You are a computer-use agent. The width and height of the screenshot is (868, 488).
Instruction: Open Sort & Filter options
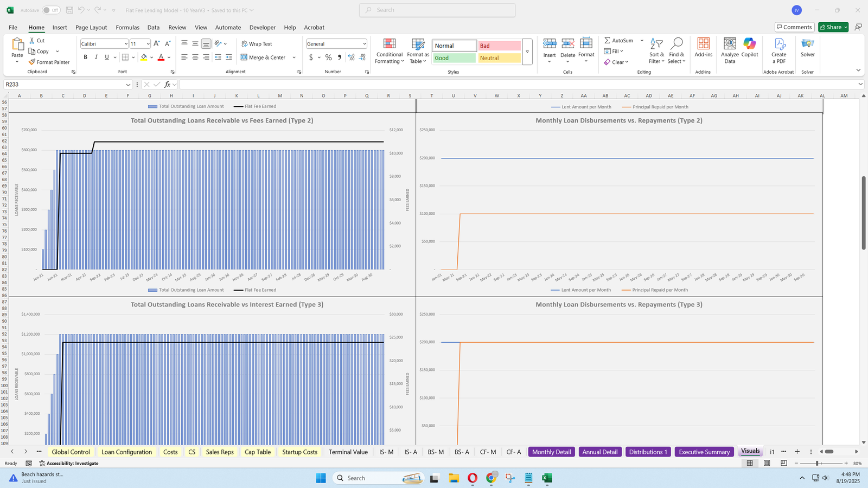[656, 50]
